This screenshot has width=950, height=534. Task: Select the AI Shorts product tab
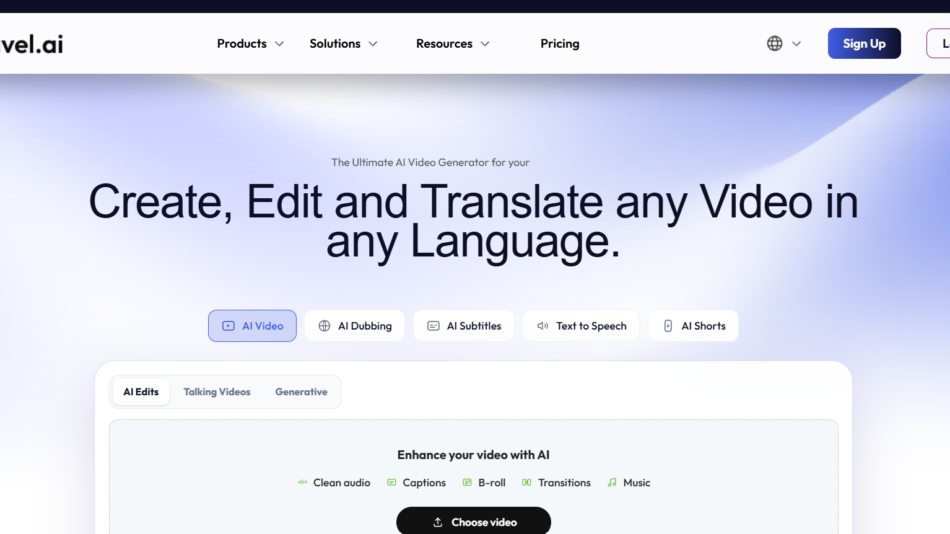694,326
